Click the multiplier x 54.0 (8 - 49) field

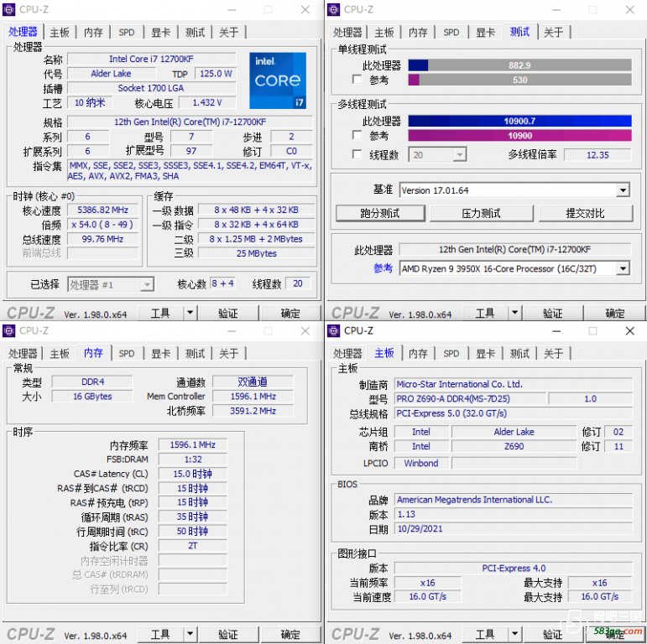pos(102,224)
